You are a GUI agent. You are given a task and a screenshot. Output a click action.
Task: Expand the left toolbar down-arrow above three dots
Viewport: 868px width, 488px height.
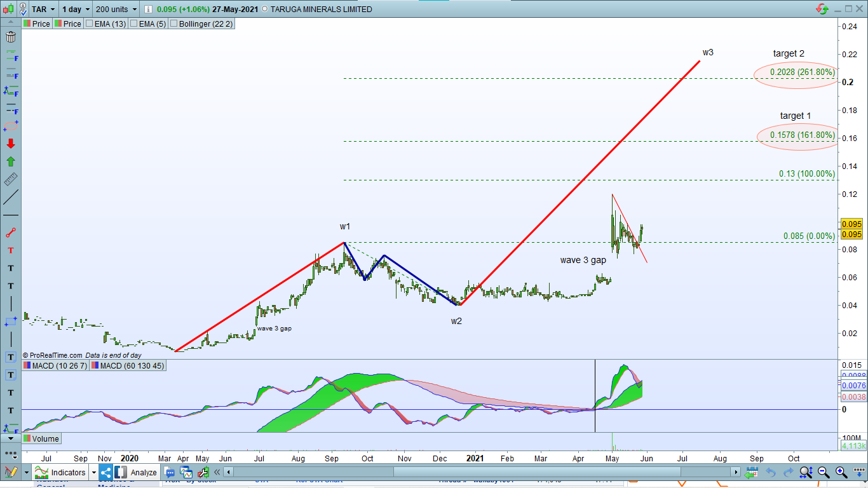coord(11,438)
